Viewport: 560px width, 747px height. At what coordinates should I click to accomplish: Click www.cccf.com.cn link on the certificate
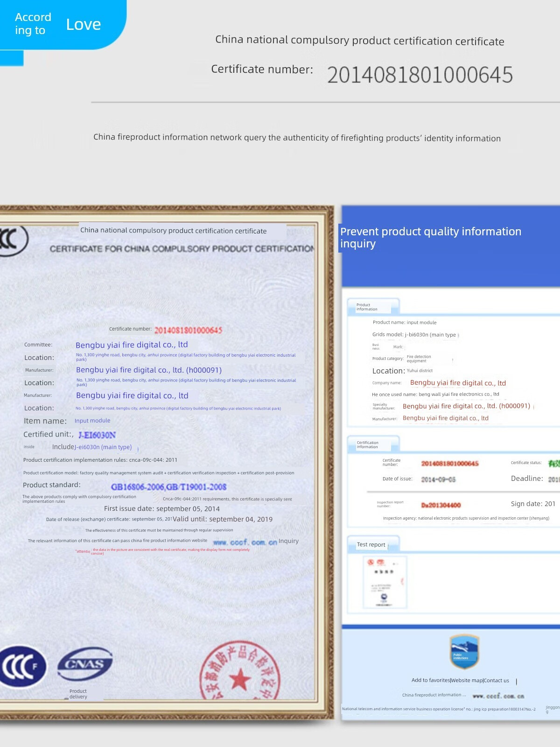245,542
